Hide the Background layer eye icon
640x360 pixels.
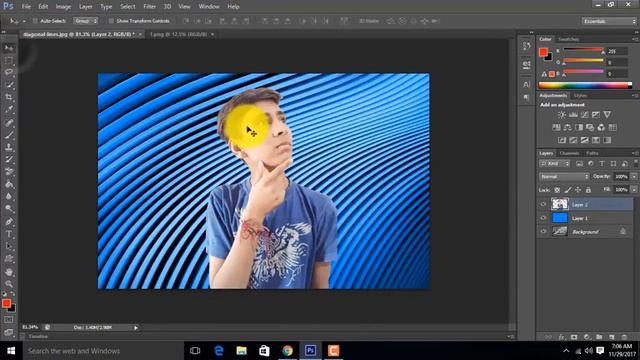[x=543, y=231]
